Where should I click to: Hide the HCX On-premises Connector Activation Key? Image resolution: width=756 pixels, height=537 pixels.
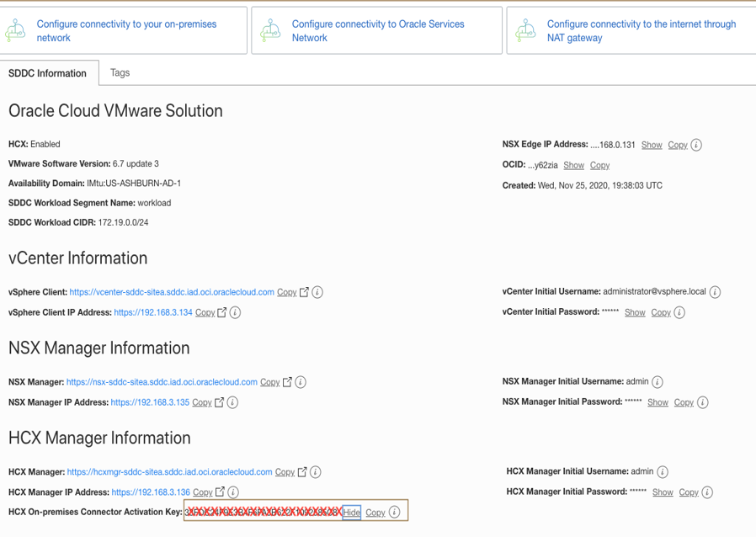pyautogui.click(x=350, y=510)
